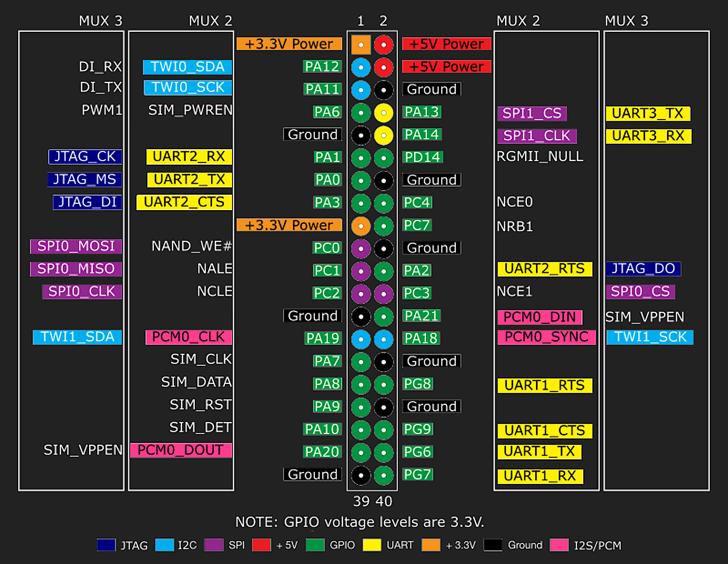Select the UART2_RX label
This screenshot has width=728, height=564.
pyautogui.click(x=189, y=156)
